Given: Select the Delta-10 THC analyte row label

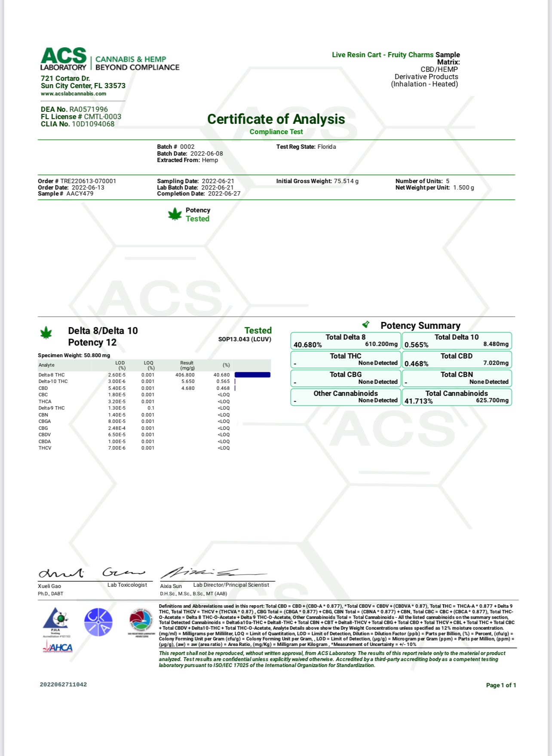Looking at the screenshot, I should tap(53, 381).
